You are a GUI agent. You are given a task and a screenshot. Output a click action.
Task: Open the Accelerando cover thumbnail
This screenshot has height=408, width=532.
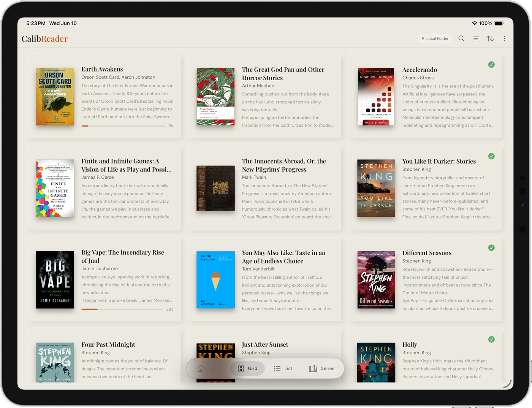[x=376, y=97]
